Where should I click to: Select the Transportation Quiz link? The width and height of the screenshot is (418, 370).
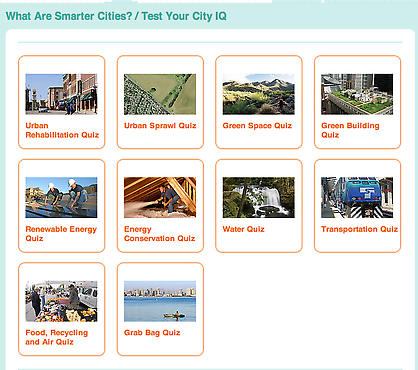point(359,229)
